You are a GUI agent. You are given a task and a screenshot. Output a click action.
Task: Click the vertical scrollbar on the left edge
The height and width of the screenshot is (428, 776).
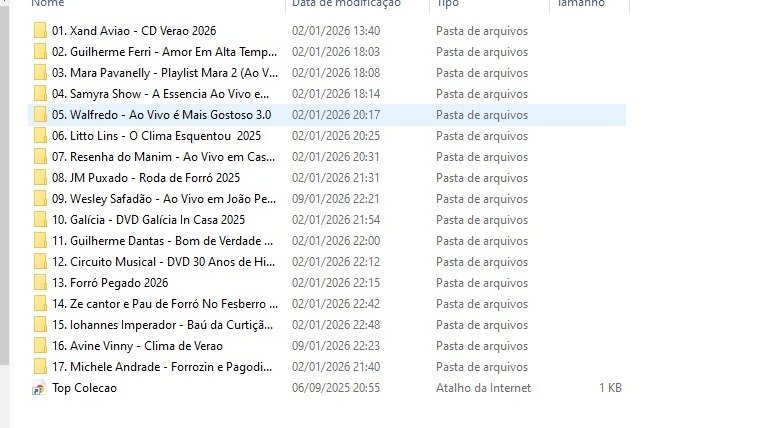[4, 183]
